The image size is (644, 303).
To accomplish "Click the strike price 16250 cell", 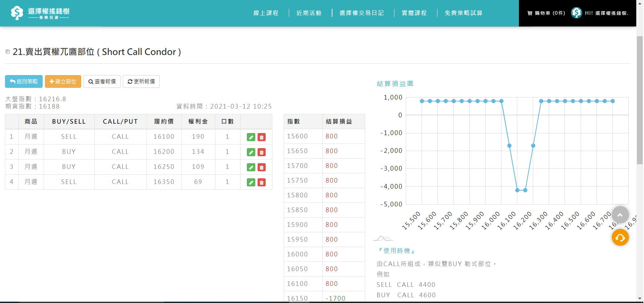I will (164, 167).
